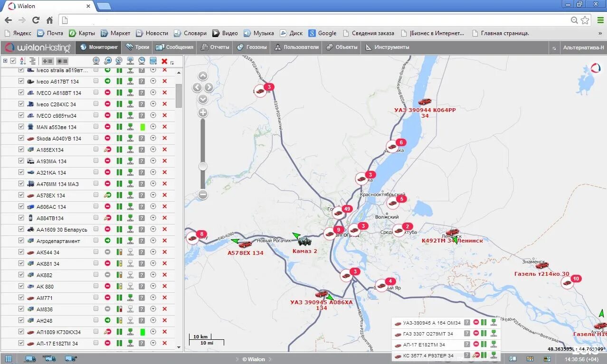Click the column header camera/target icon
Viewport: 607px width, 364px height.
coord(96,61)
